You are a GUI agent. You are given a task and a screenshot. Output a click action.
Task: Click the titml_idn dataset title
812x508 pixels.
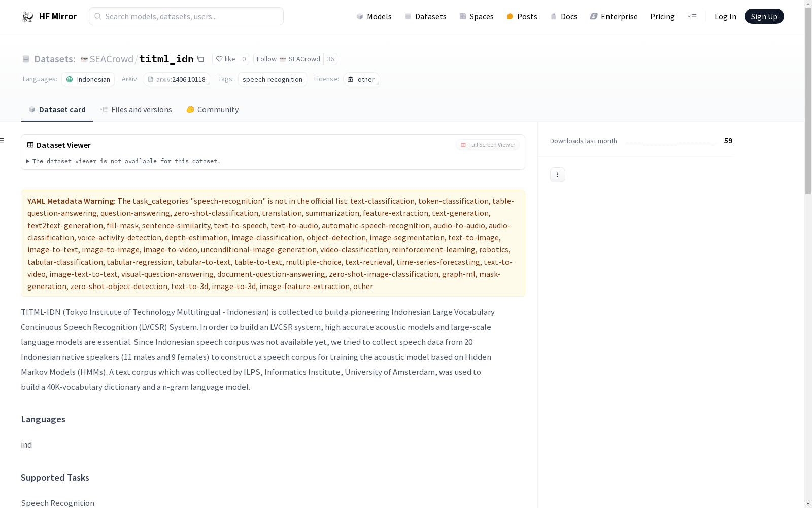point(166,59)
